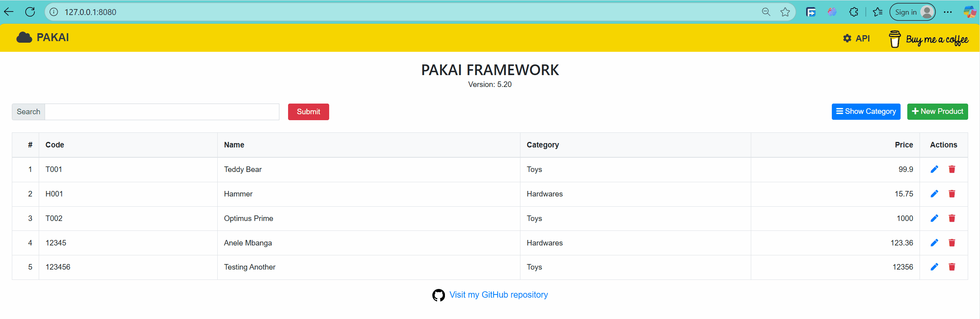Open the API gear menu item
This screenshot has height=319, width=980.
point(856,38)
